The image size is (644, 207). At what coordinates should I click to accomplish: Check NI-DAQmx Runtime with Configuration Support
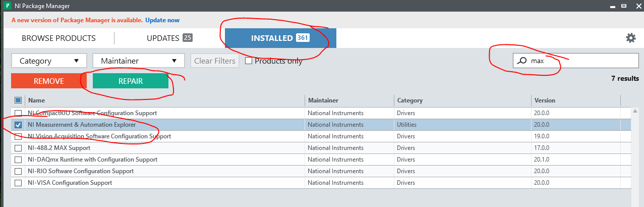(x=18, y=160)
